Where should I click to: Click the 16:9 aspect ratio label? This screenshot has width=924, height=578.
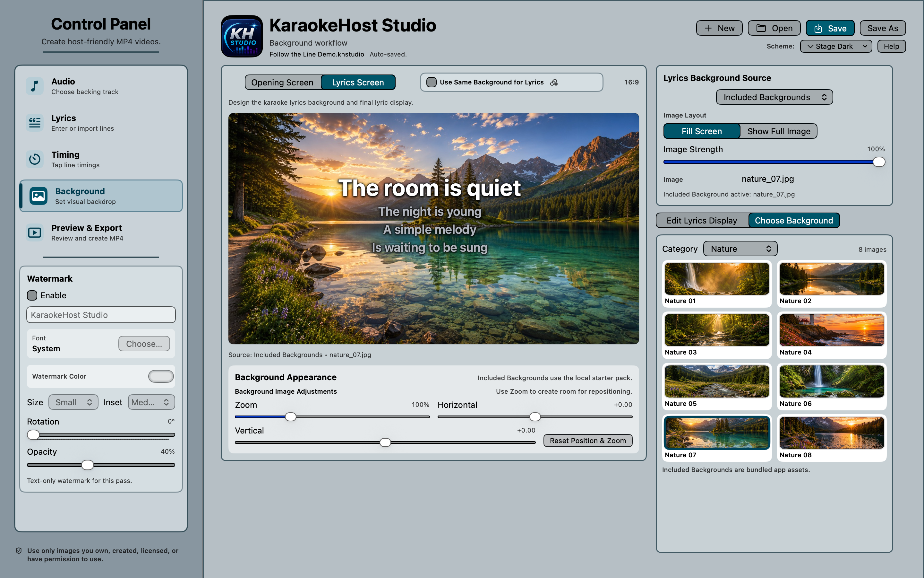(631, 82)
